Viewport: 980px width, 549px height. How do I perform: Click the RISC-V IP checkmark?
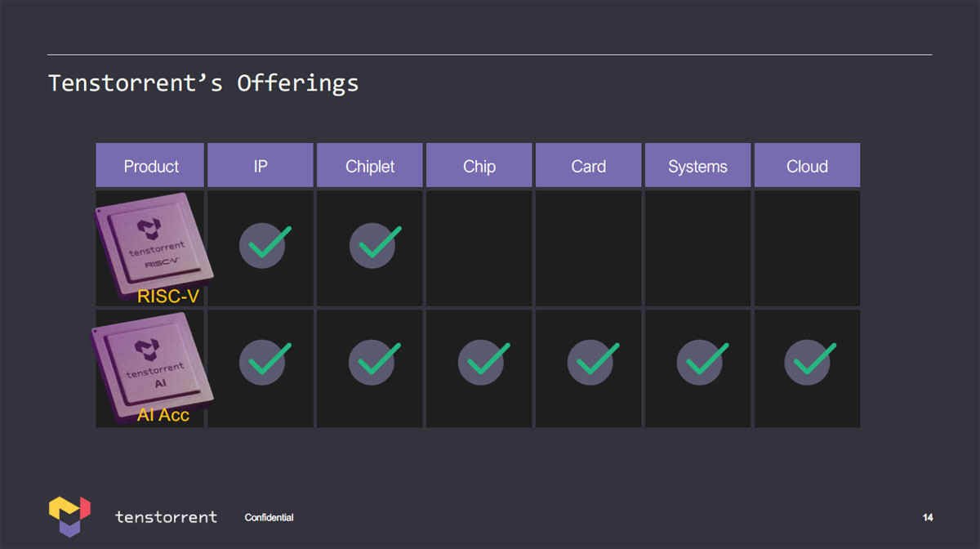point(264,244)
